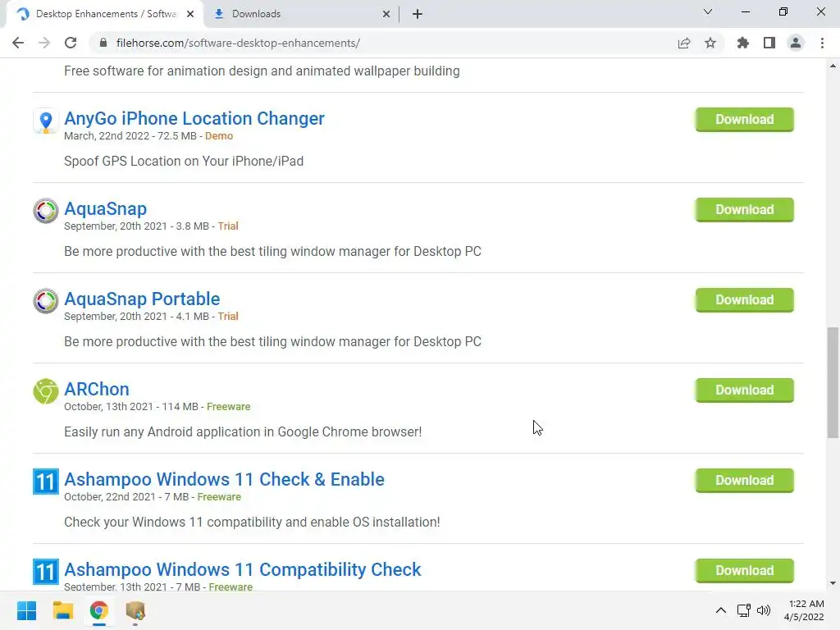Click the AnyGo location pin icon

(46, 121)
